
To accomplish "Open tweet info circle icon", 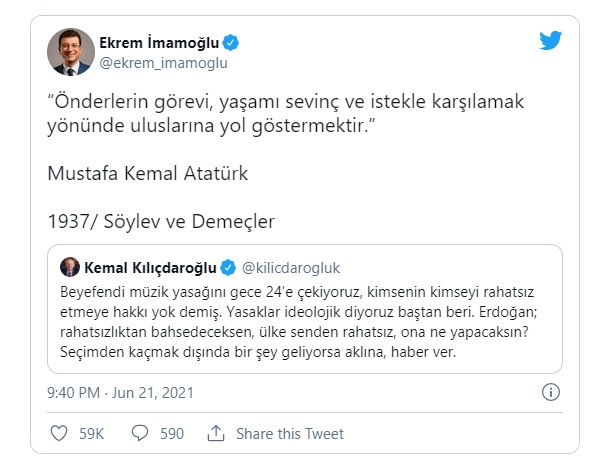I will click(x=551, y=393).
